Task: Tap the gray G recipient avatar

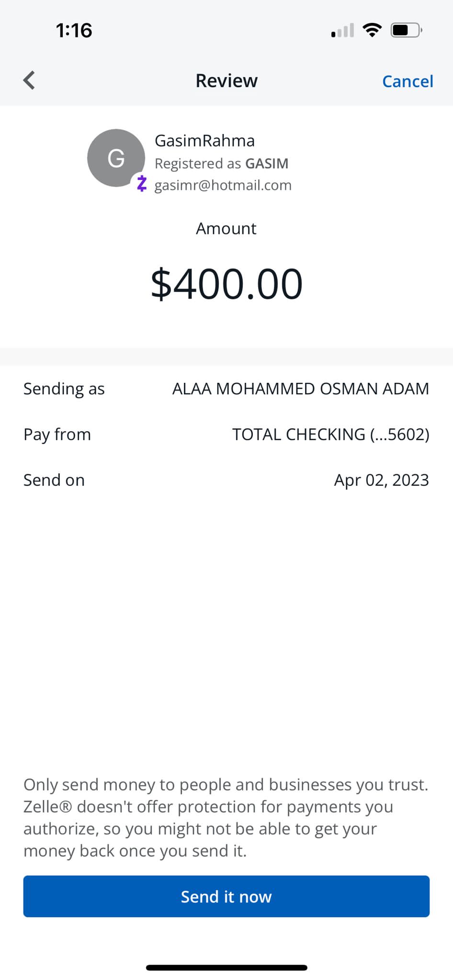Action: [116, 158]
